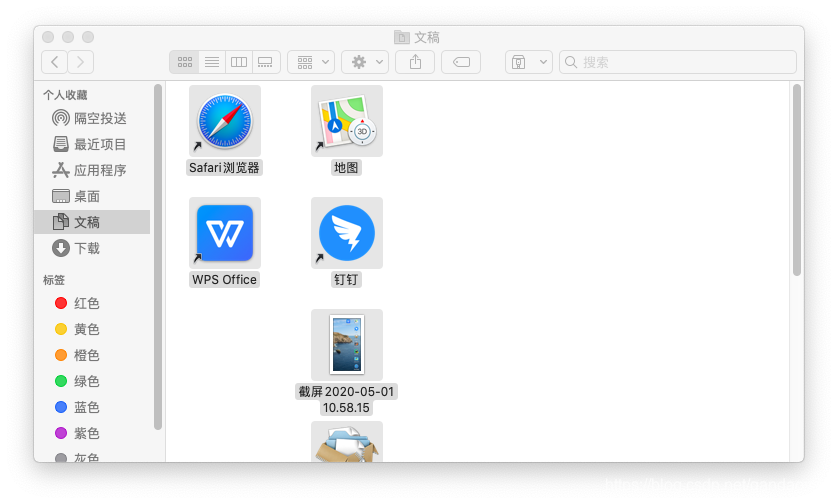Image resolution: width=838 pixels, height=504 pixels.
Task: Select the 地图 Maps shortcut icon
Action: [x=347, y=121]
